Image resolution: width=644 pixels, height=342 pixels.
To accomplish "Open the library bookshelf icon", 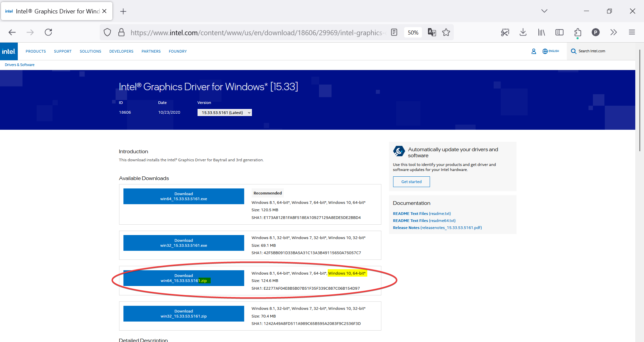I will pyautogui.click(x=541, y=32).
